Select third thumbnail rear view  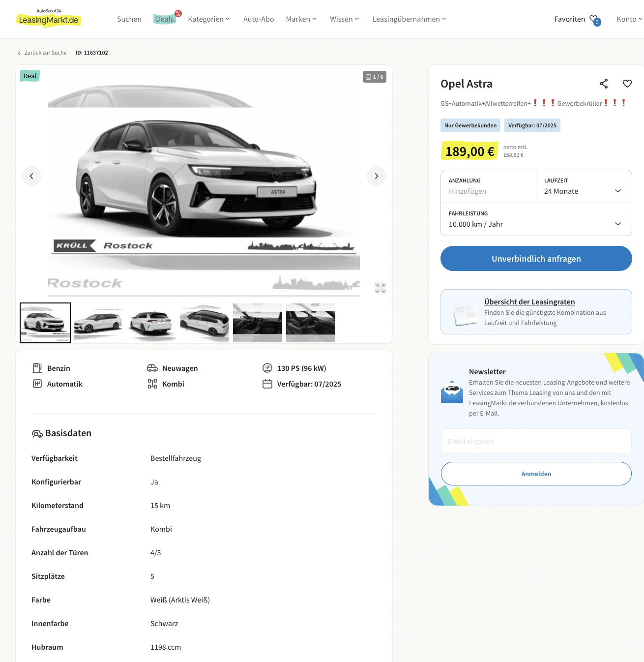pyautogui.click(x=151, y=323)
